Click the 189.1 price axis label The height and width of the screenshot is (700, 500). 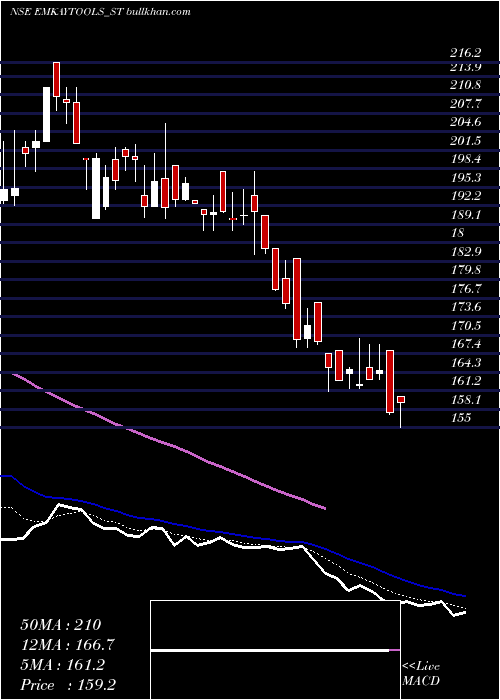(466, 215)
